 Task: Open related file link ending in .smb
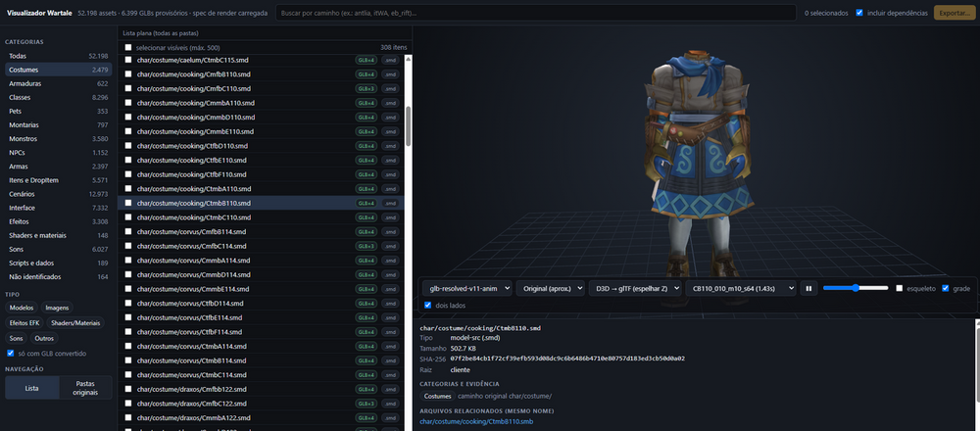476,421
